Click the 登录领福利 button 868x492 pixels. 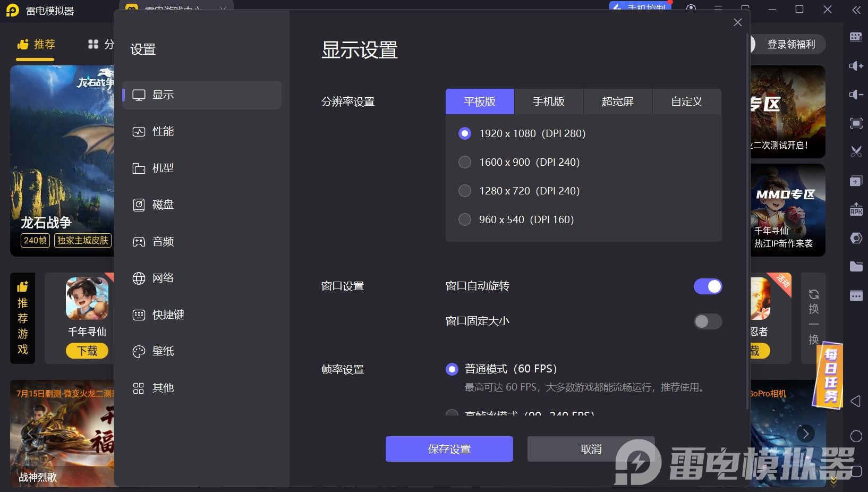coord(790,44)
